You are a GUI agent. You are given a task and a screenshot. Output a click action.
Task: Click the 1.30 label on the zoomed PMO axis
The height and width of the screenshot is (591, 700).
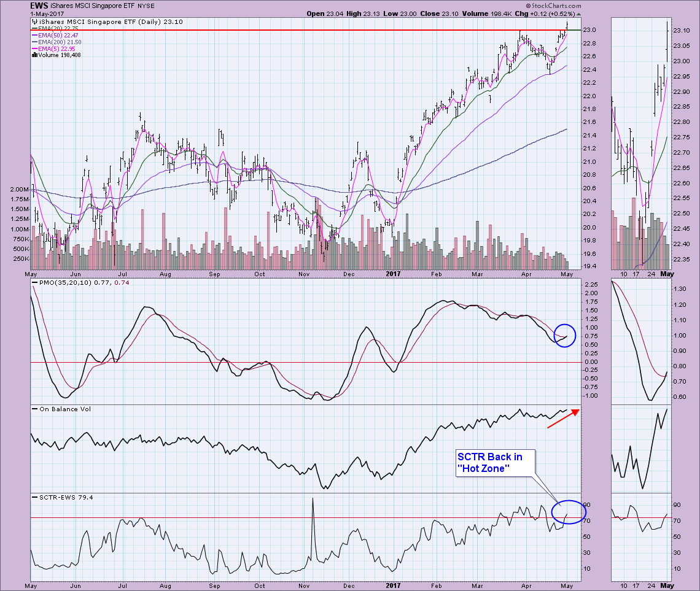680,289
